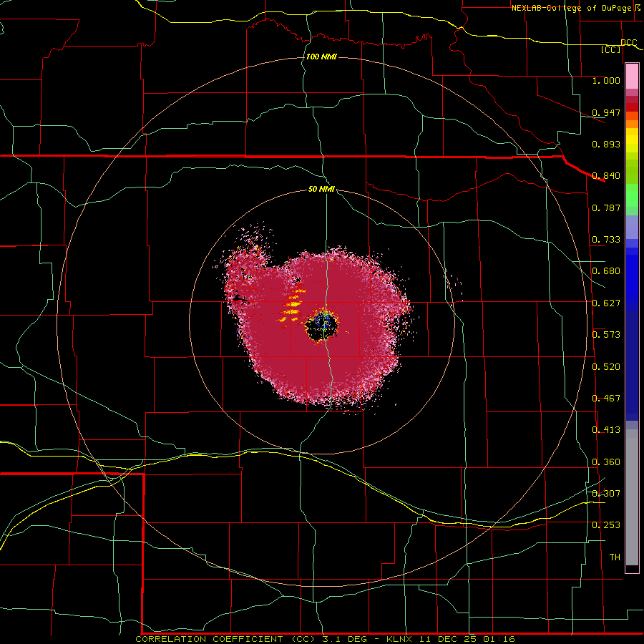Viewport: 644px width, 644px height.
Task: Click the 50 NMI range ring label
Action: [321, 190]
